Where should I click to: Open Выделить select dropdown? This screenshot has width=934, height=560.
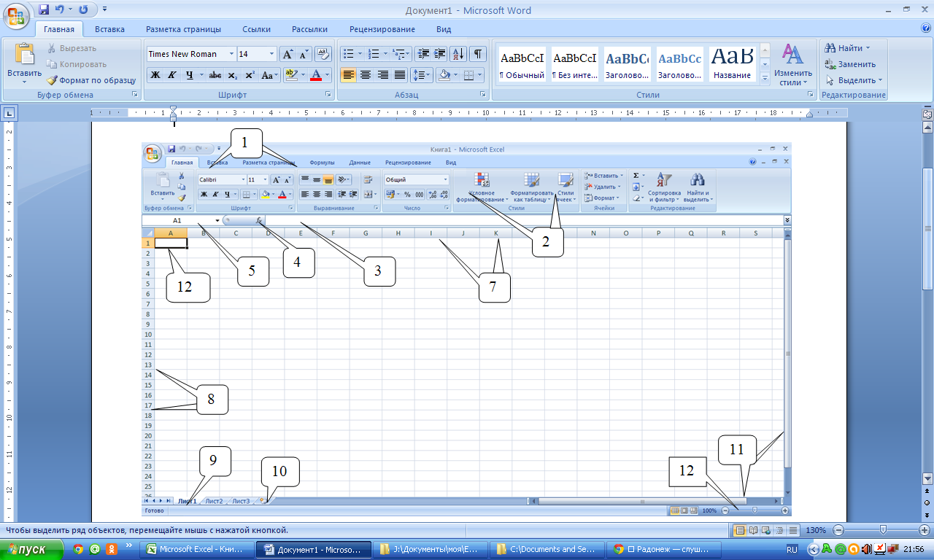(854, 80)
